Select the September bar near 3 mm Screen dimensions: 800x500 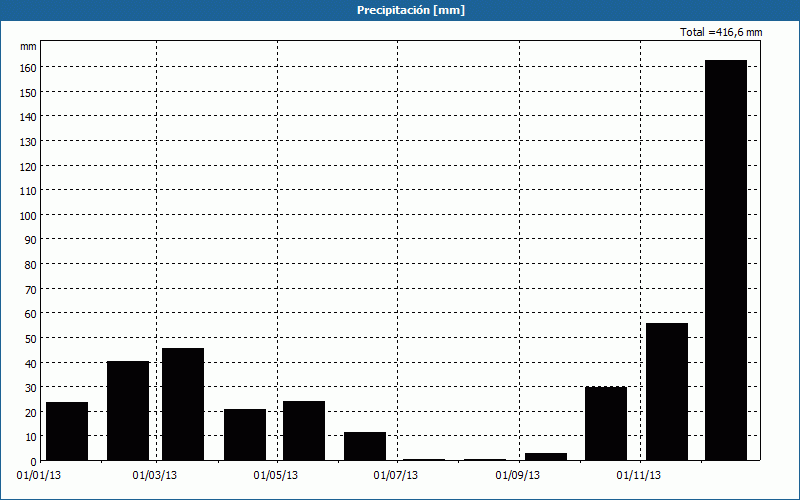pos(546,457)
